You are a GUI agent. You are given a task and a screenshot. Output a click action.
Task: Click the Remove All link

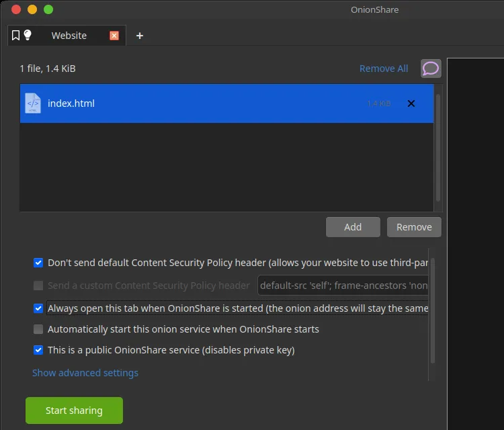tap(384, 69)
